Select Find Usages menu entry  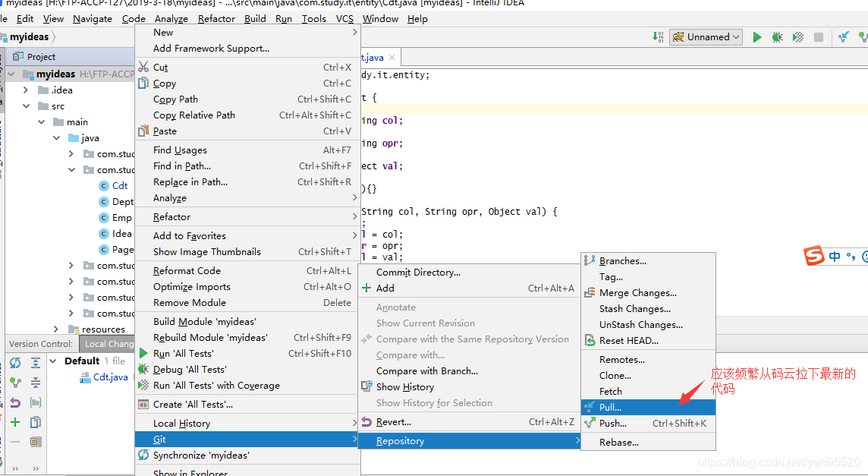tap(247, 150)
